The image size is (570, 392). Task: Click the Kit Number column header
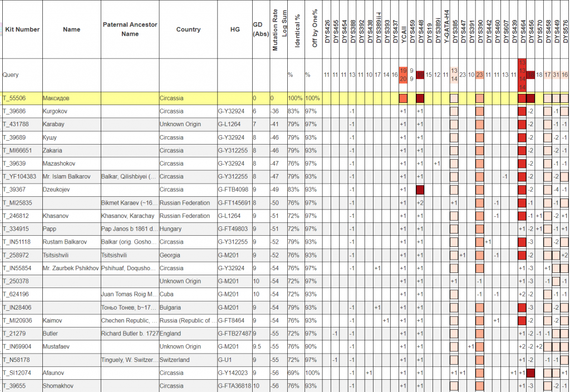(x=22, y=29)
